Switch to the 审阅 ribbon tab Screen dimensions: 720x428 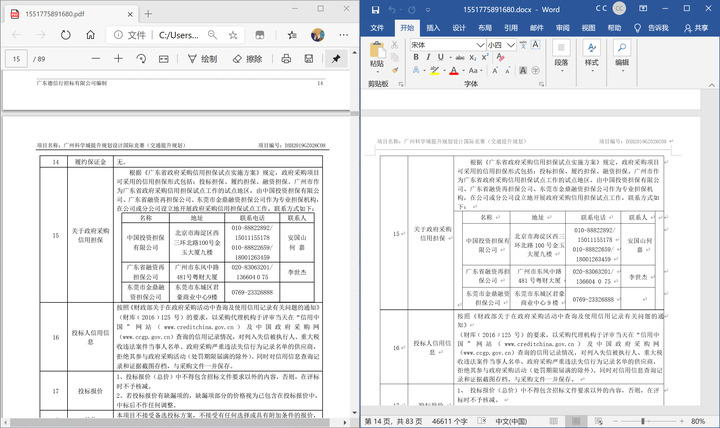(x=562, y=28)
